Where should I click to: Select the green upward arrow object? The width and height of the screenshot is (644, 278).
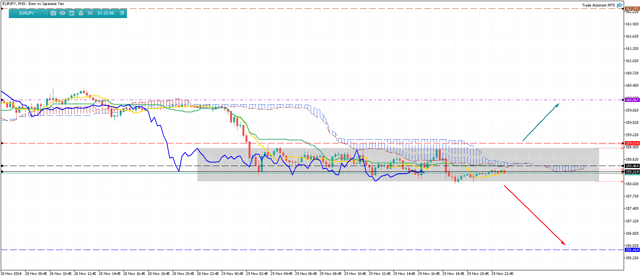(x=541, y=122)
